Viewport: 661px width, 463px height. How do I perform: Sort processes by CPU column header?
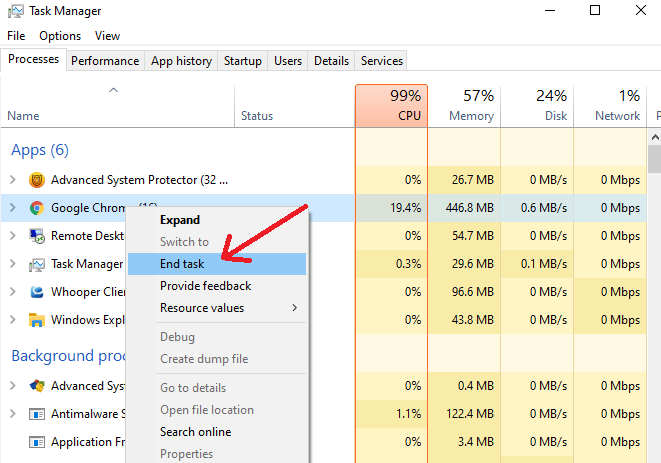pos(391,105)
